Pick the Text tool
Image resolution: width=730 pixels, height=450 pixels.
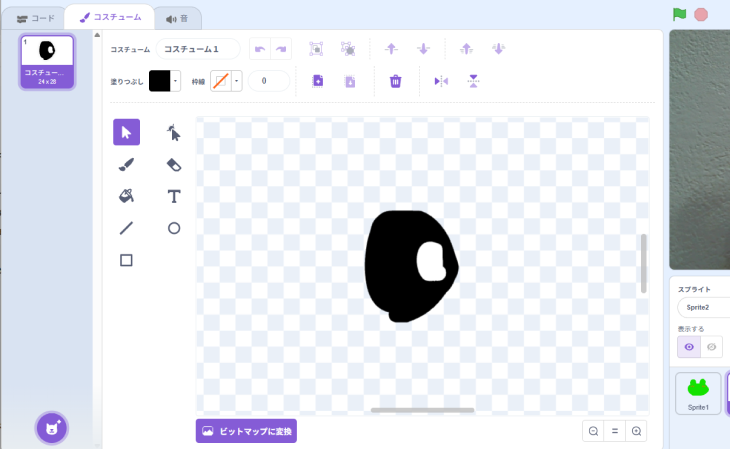click(x=174, y=196)
